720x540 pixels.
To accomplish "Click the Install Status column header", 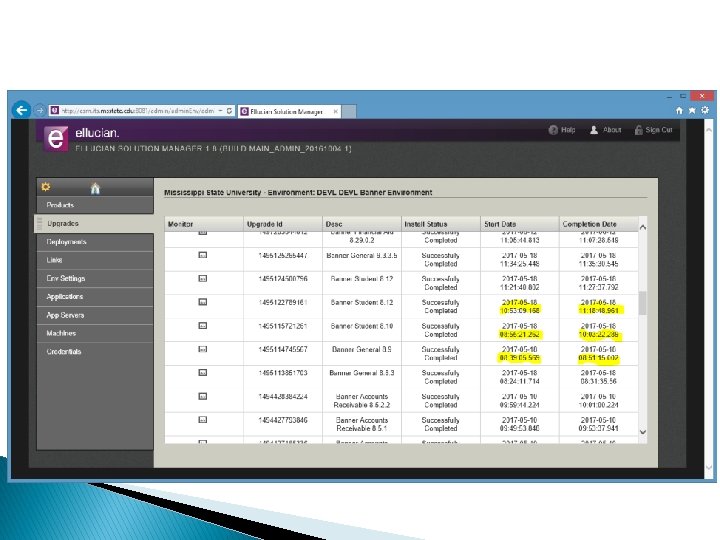I will click(x=441, y=224).
